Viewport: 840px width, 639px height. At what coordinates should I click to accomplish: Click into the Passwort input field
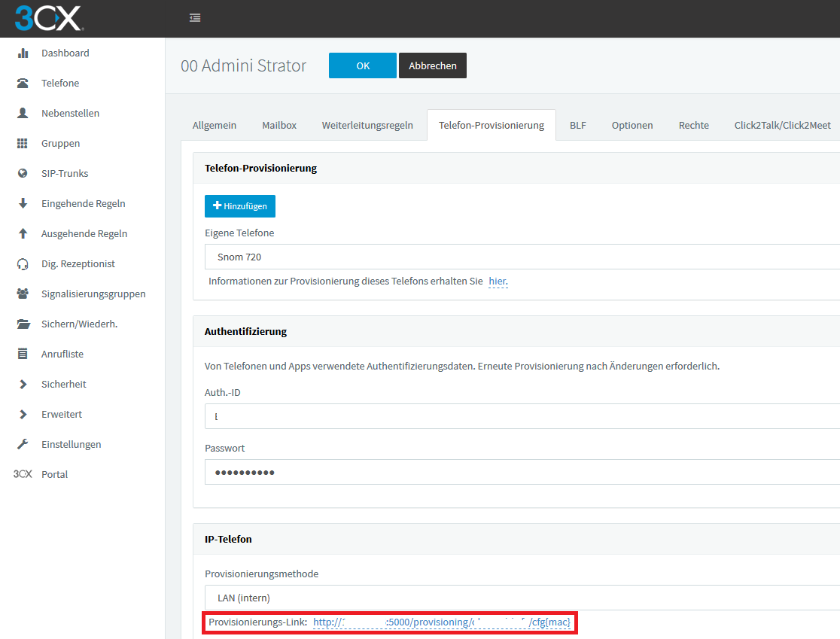point(521,473)
